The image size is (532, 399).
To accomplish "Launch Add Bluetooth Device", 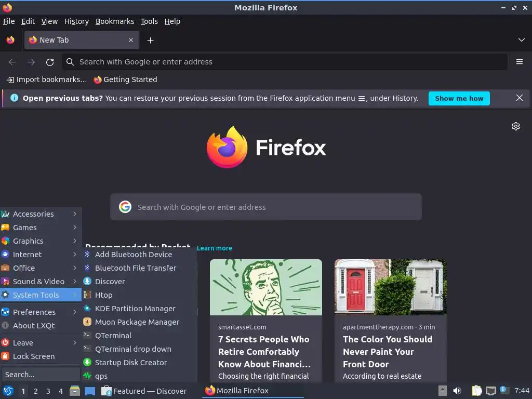I will [139, 255].
